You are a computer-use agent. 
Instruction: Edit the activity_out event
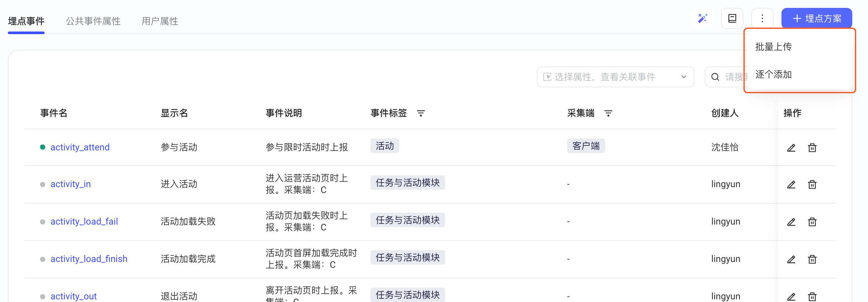click(791, 297)
